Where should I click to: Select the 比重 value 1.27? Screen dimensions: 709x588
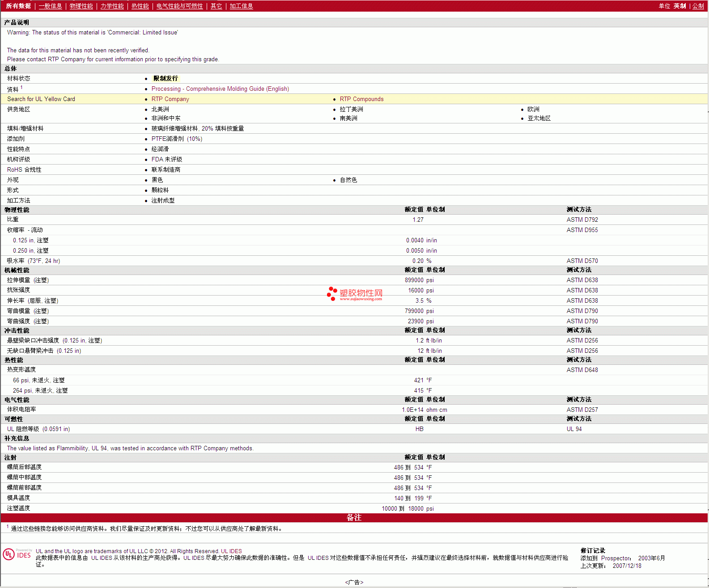[418, 220]
